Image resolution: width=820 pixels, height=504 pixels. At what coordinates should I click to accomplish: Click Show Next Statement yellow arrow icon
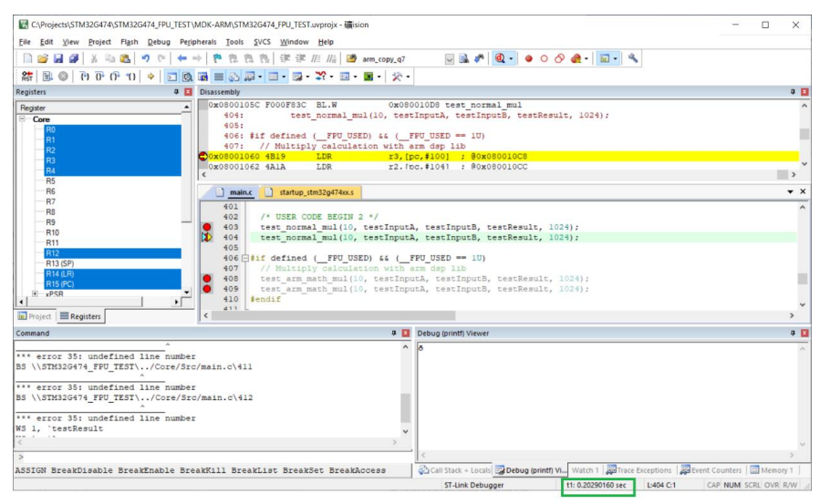click(x=151, y=77)
